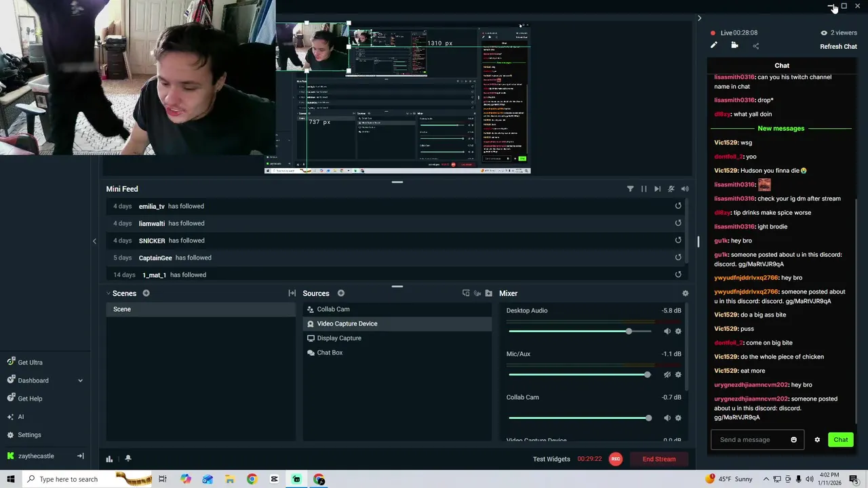
Task: Click the Collab Cam volume slider
Action: [x=580, y=418]
